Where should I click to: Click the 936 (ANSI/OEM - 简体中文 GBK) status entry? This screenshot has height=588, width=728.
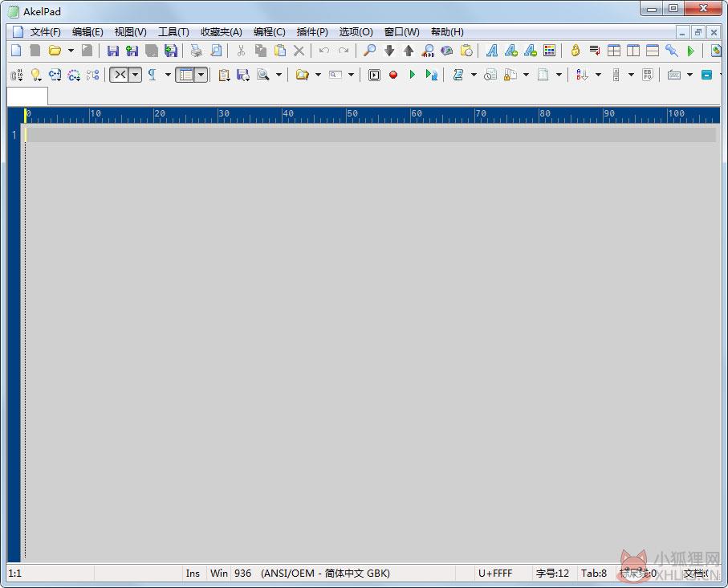(312, 573)
